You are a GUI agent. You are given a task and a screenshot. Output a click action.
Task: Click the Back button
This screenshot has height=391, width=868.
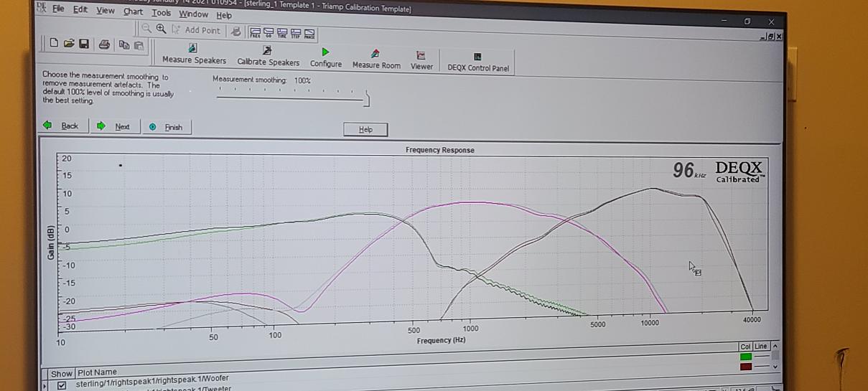tap(64, 126)
